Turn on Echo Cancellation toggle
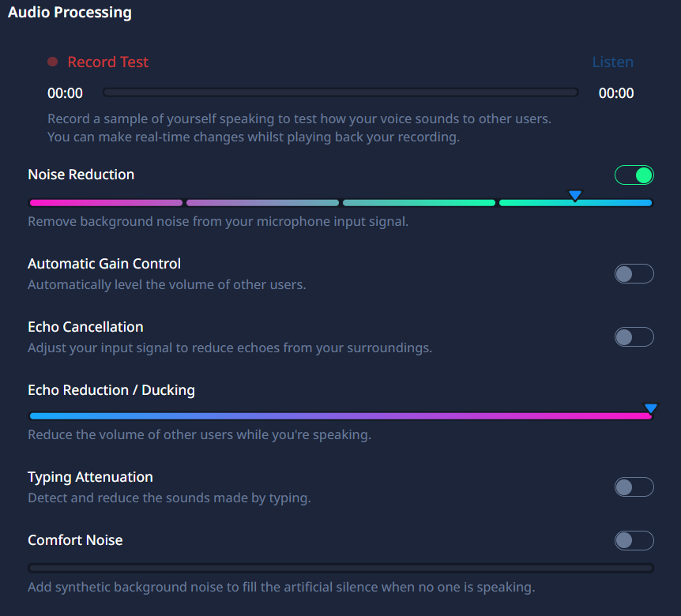Viewport: 681px width, 616px height. 634,337
